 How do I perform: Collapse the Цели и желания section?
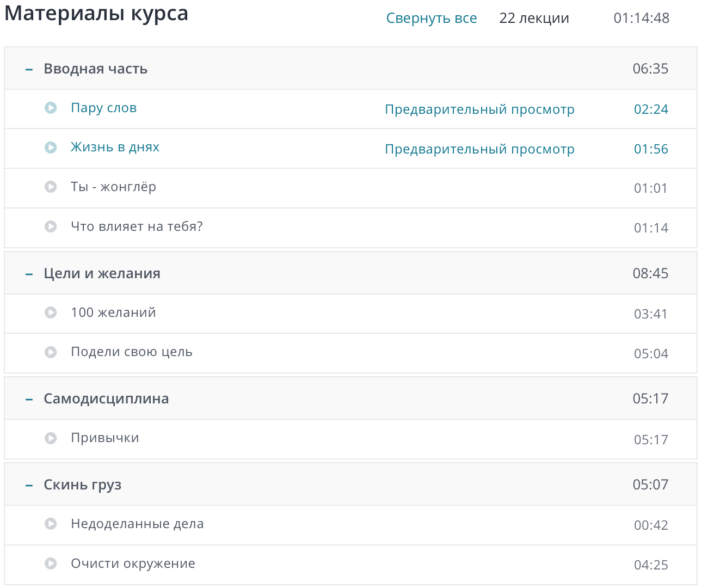pos(29,274)
